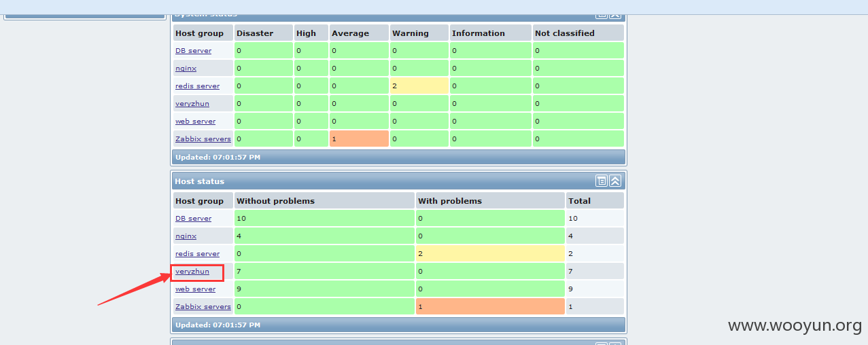This screenshot has height=345, width=868.
Task: Click the Total column header
Action: (x=595, y=200)
